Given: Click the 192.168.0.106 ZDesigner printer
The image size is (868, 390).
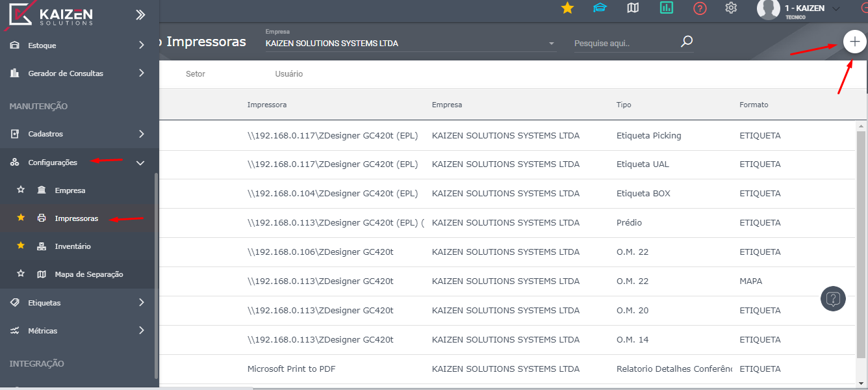Looking at the screenshot, I should click(320, 252).
